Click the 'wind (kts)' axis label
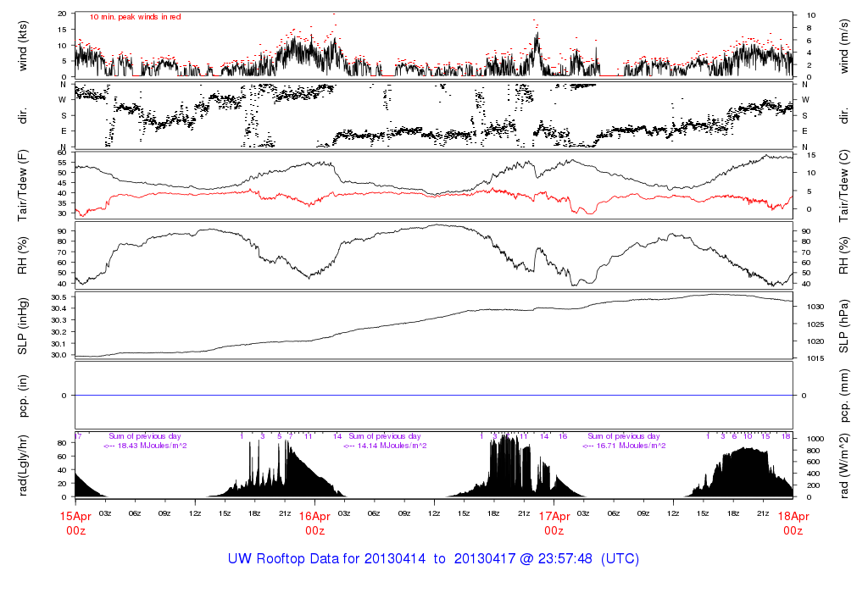The height and width of the screenshot is (593, 868). pos(23,46)
